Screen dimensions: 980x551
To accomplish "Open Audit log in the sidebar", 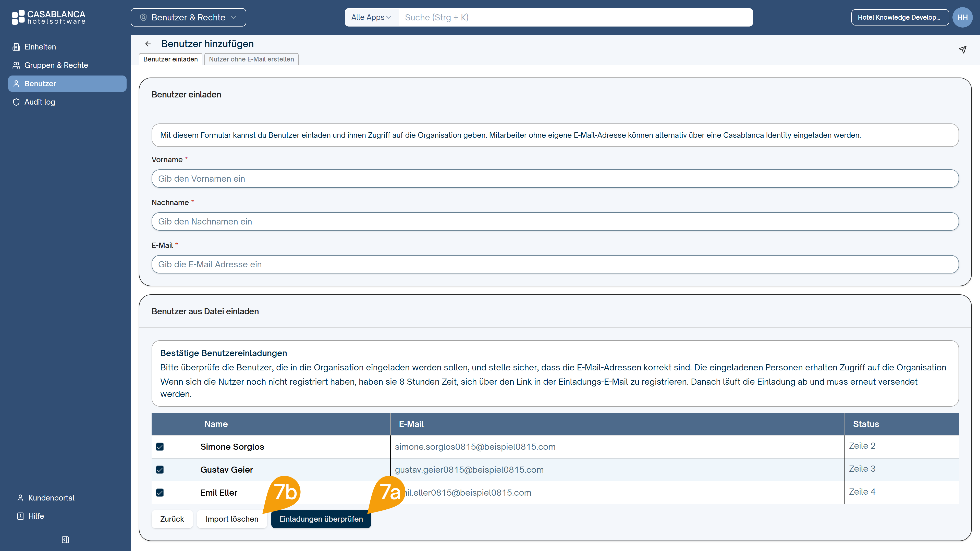I will click(x=67, y=102).
